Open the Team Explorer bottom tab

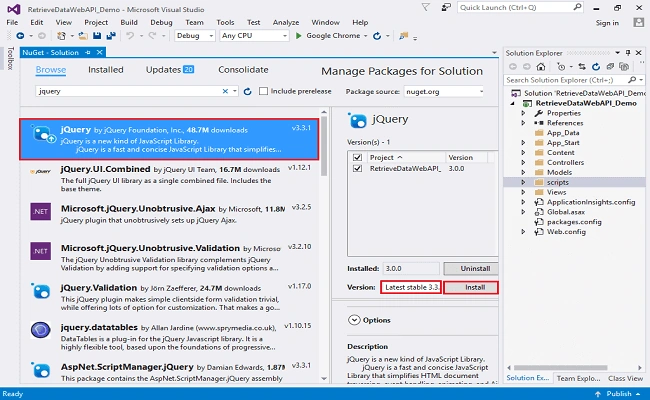[x=578, y=378]
